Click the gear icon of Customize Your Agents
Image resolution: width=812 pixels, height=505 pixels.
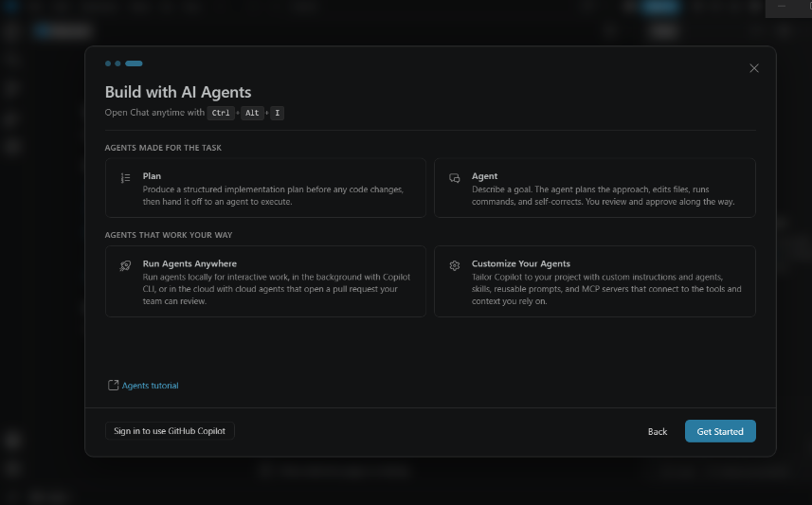click(454, 265)
